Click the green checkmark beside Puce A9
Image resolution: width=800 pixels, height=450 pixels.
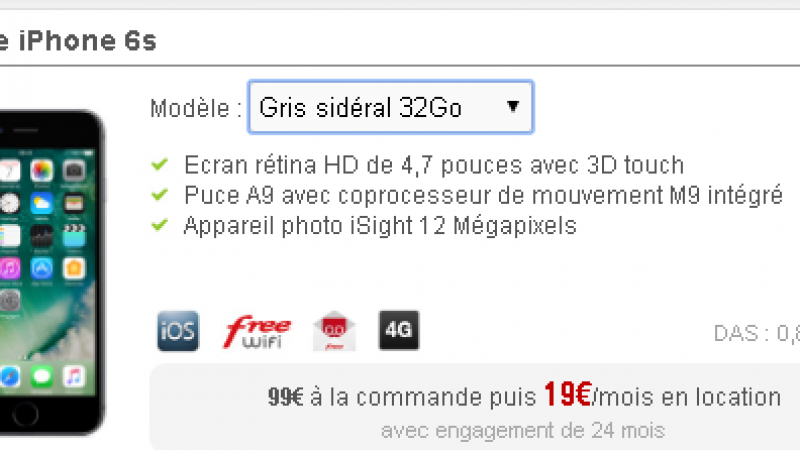pos(160,194)
